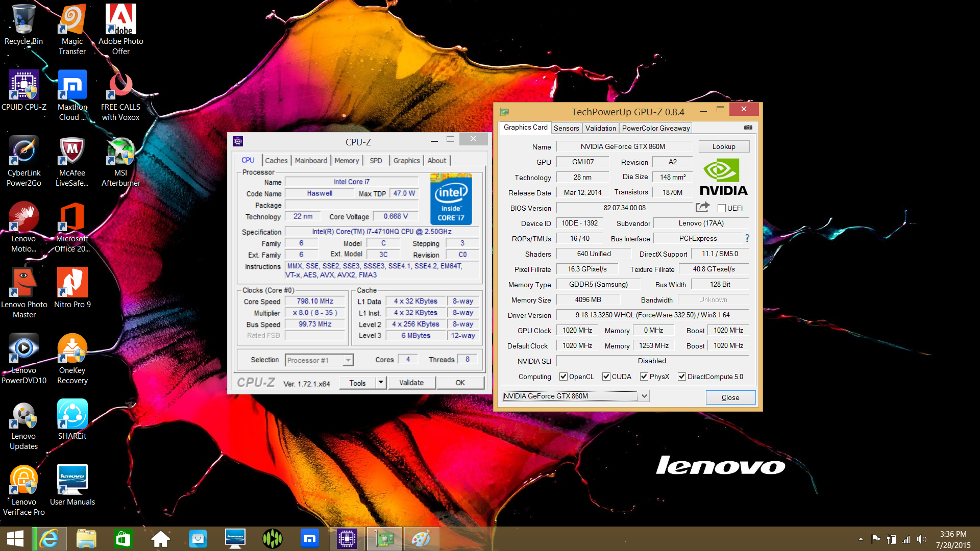Screen dimensions: 980x551
Task: Toggle the CUDA checkbox
Action: (606, 377)
